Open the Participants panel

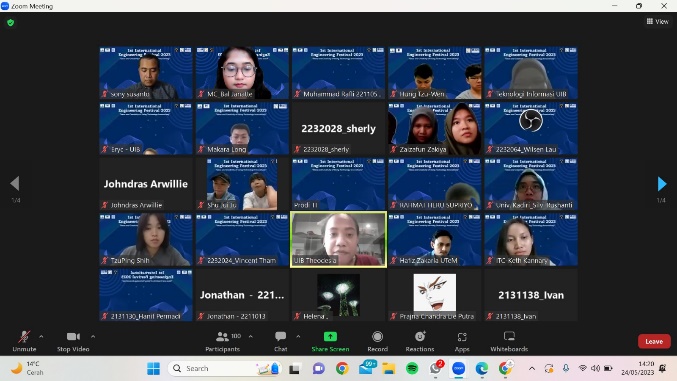[223, 341]
